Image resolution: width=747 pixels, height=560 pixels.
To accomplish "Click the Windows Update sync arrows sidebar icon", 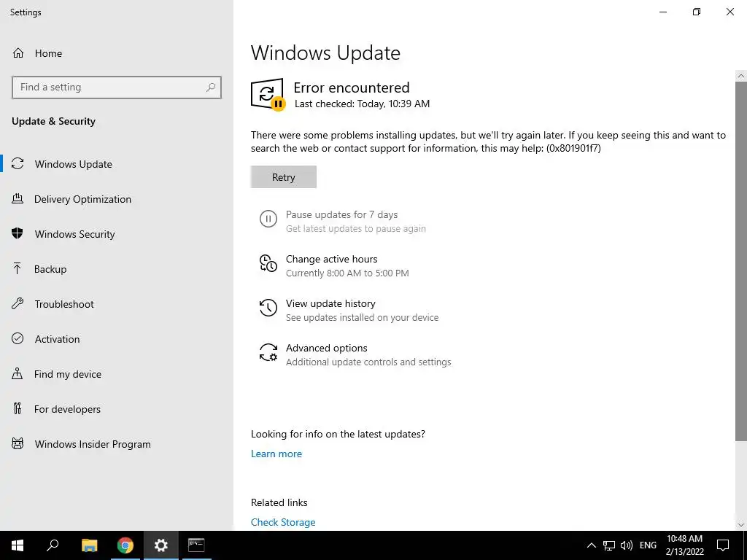I will click(x=18, y=164).
